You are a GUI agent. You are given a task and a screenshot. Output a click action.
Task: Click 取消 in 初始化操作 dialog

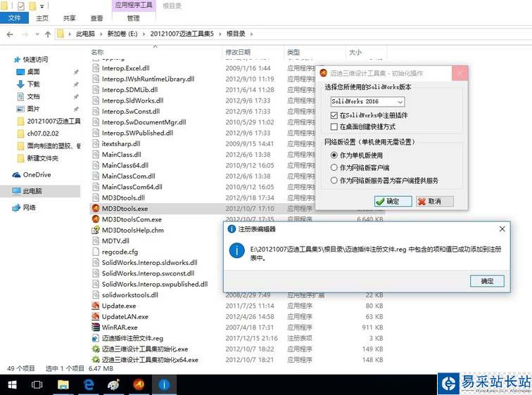click(x=435, y=201)
